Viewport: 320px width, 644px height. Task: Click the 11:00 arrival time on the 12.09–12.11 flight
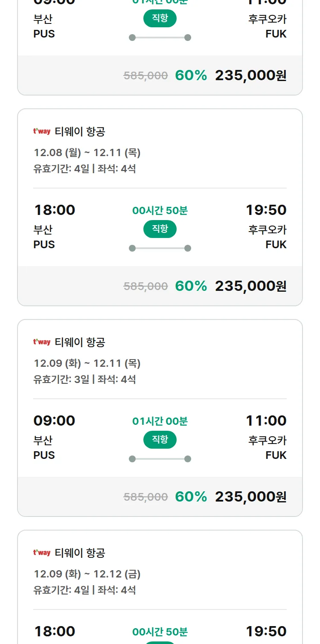point(266,421)
